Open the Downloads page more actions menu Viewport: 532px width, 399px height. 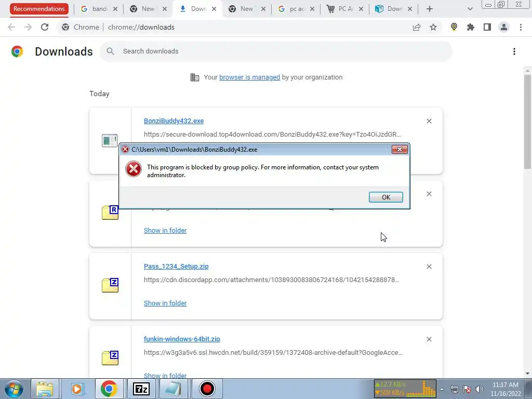(514, 51)
